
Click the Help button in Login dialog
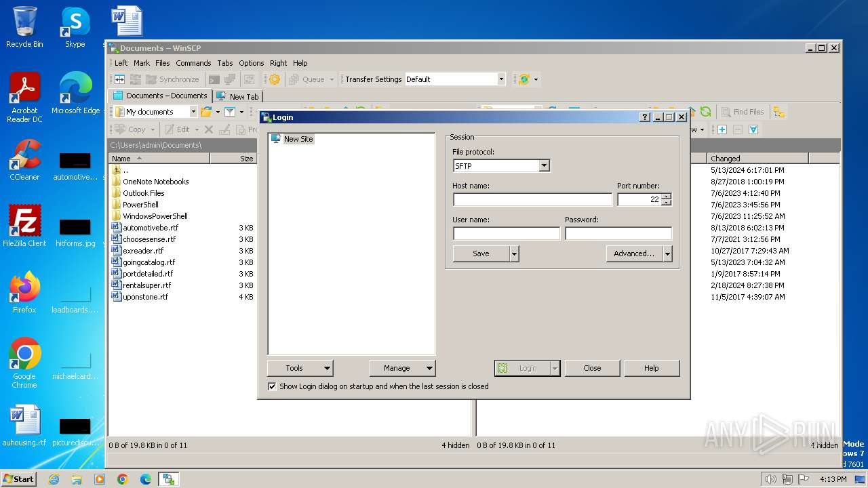point(652,368)
